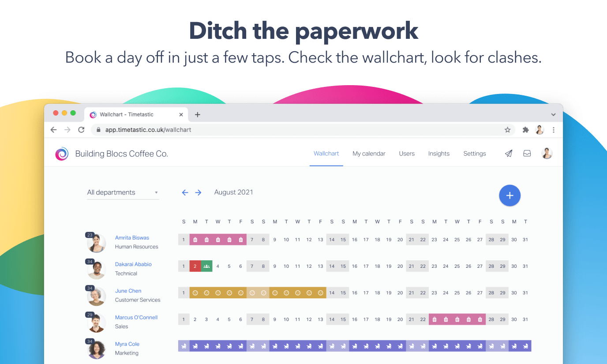The height and width of the screenshot is (364, 607).
Task: Close the Wallchart - Timetastic tab
Action: tap(181, 115)
